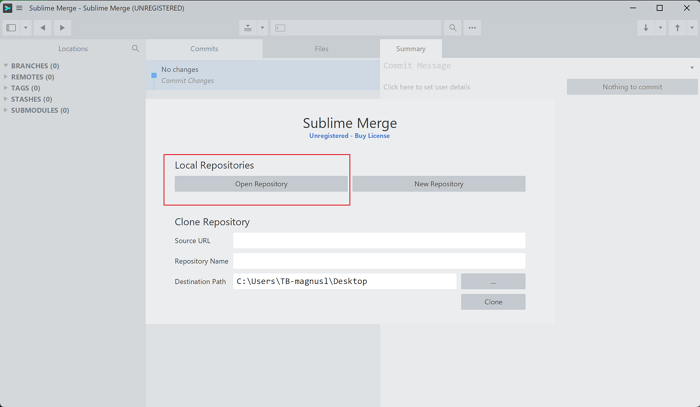Toggle the side bar layout icon

pyautogui.click(x=11, y=28)
